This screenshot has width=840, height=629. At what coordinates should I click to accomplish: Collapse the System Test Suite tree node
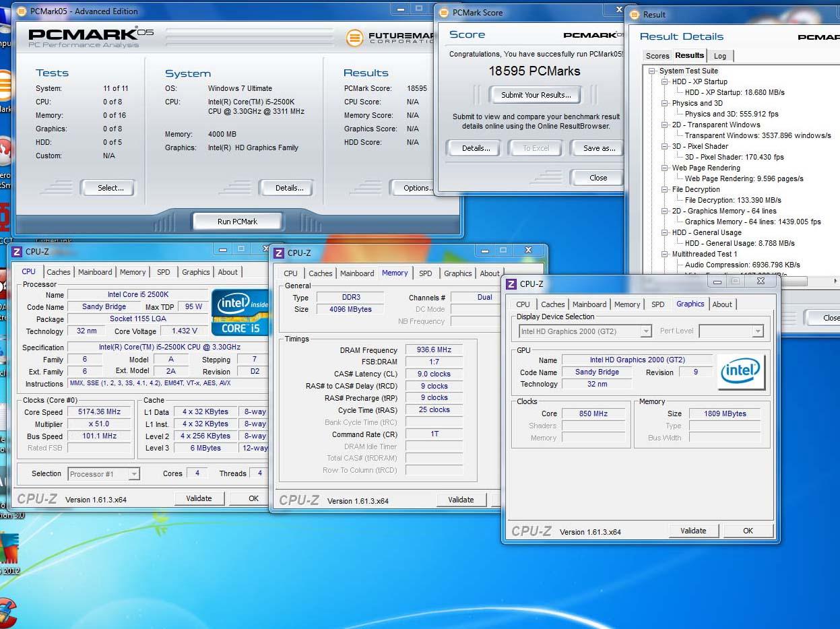pos(652,71)
